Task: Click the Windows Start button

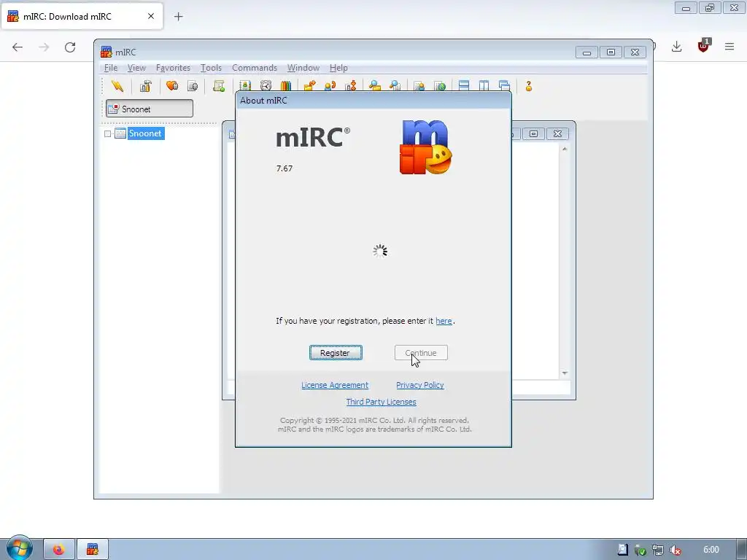Action: coord(19,548)
